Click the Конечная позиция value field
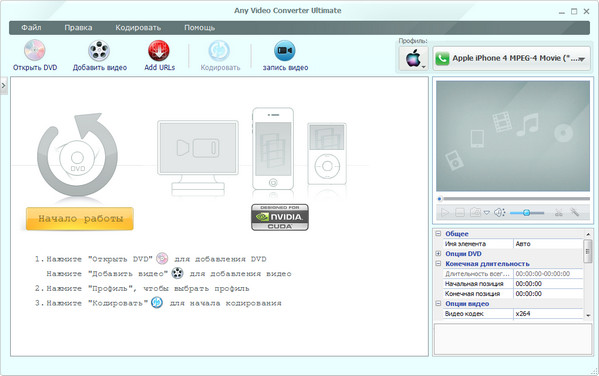 coord(548,294)
